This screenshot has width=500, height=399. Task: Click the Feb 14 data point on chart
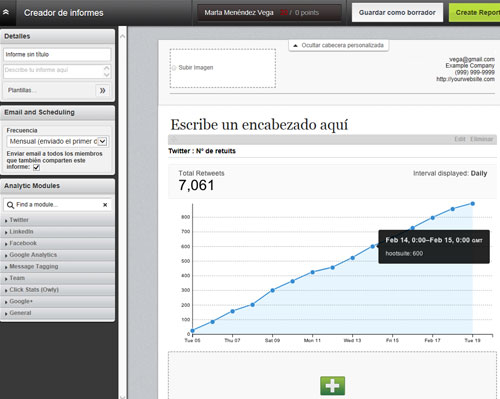373,246
